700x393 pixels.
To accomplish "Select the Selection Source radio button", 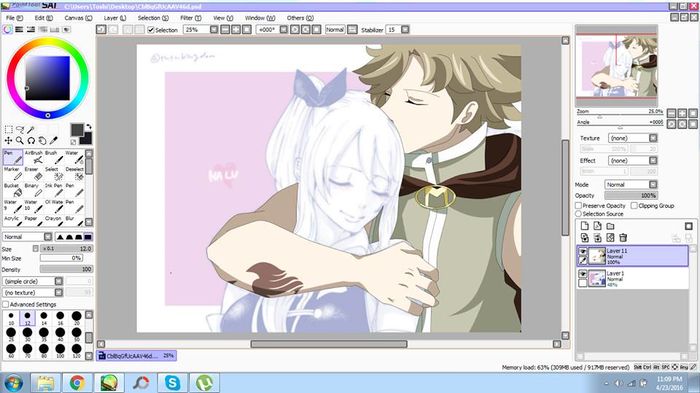I will click(x=579, y=214).
